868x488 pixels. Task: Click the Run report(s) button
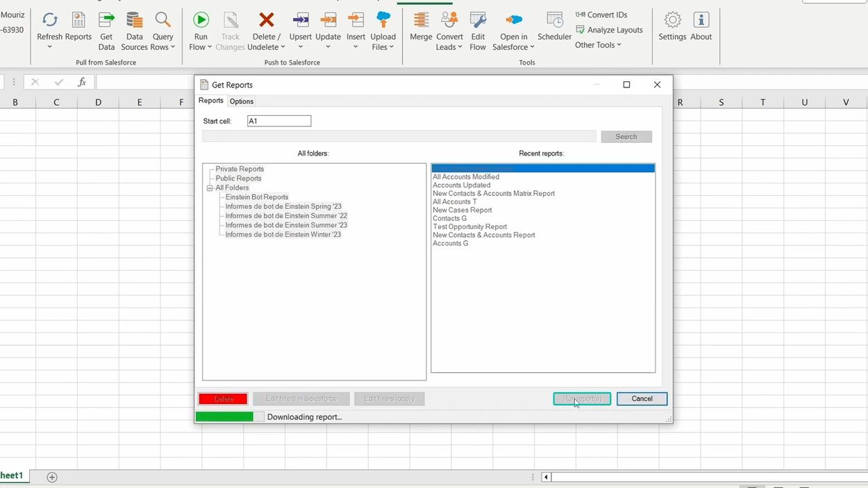582,398
